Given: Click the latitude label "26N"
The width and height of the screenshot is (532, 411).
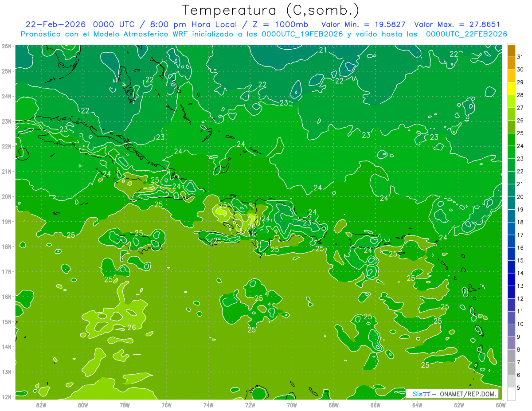Looking at the screenshot, I should click(6, 46).
